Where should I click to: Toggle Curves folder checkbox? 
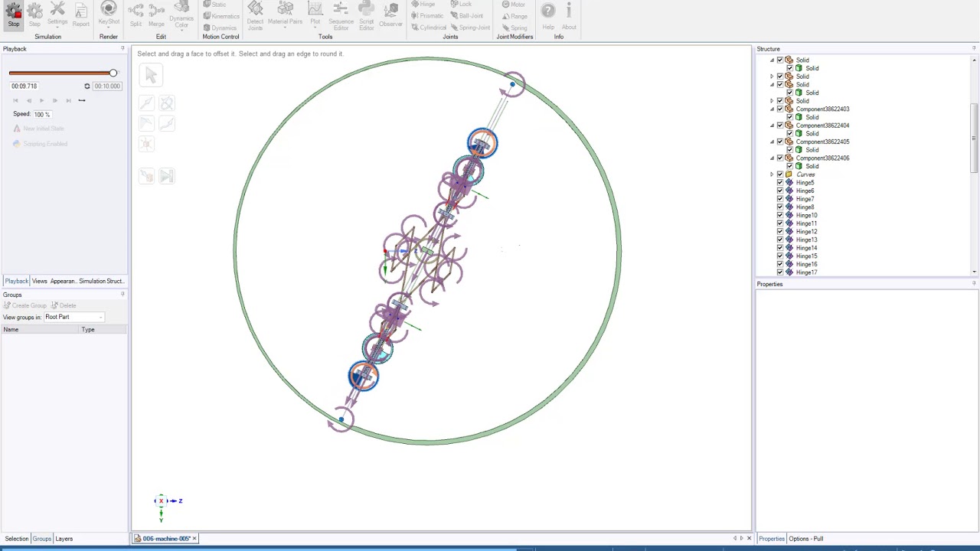780,174
